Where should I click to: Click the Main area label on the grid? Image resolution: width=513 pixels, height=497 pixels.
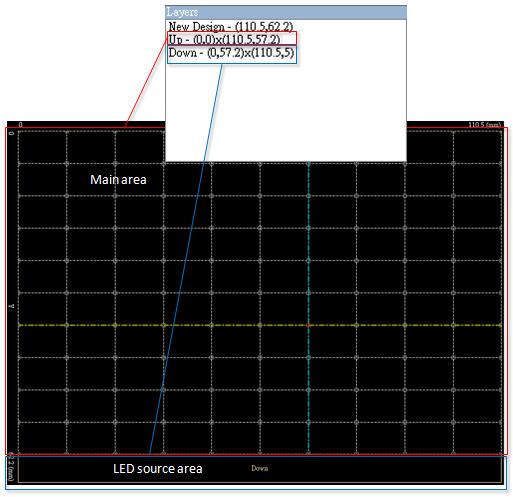118,180
